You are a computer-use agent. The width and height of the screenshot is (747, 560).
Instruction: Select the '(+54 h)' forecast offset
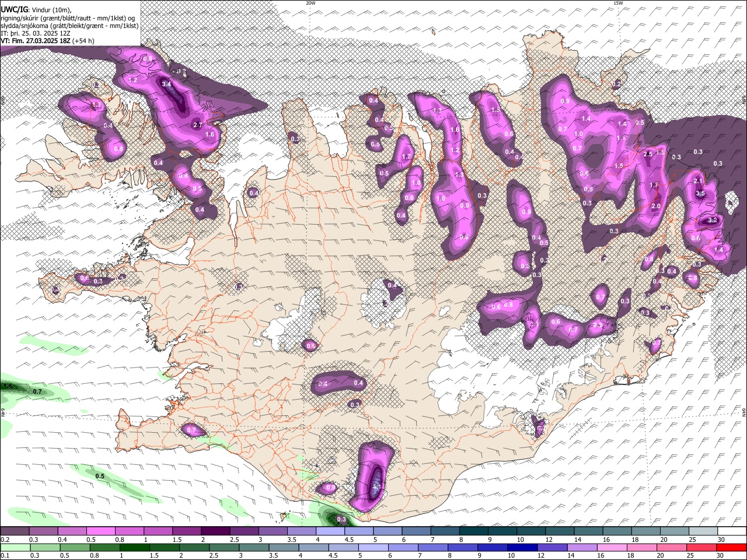click(83, 41)
